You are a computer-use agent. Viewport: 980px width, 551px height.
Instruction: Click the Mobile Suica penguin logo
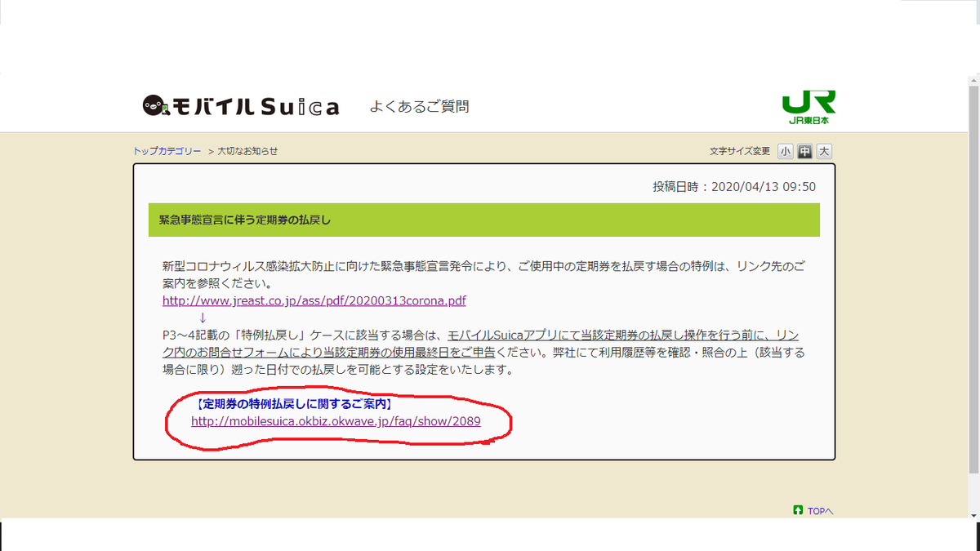click(240, 106)
